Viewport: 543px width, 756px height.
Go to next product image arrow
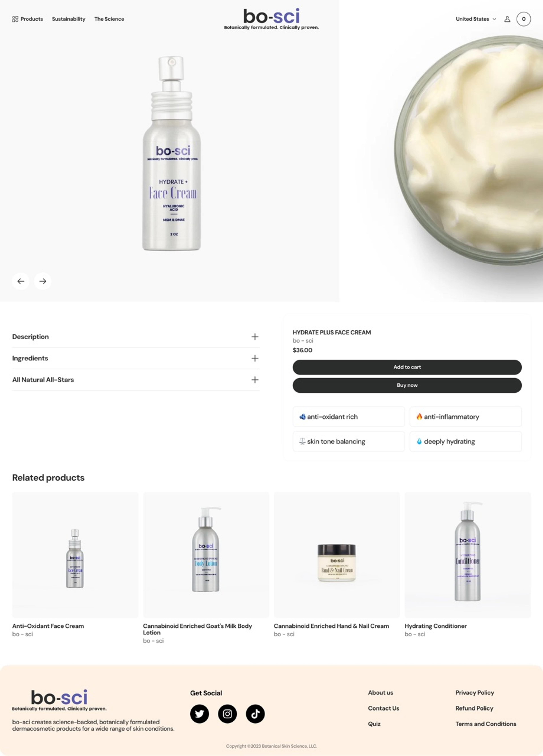[x=43, y=281]
